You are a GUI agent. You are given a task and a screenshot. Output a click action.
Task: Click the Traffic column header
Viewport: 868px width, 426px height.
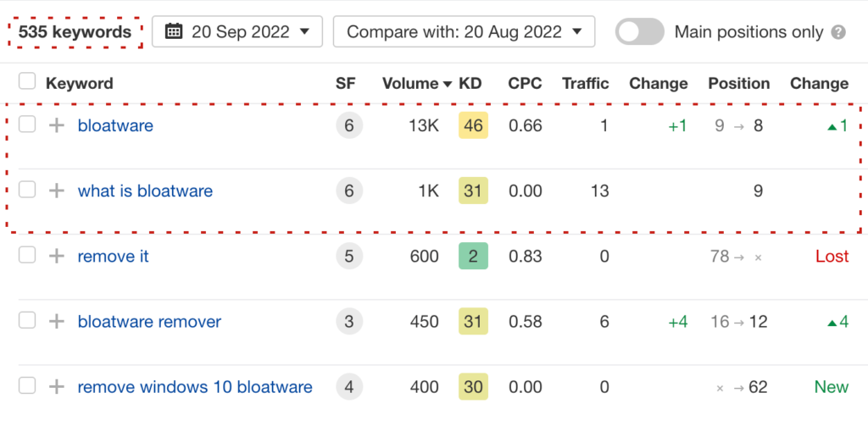pos(585,83)
